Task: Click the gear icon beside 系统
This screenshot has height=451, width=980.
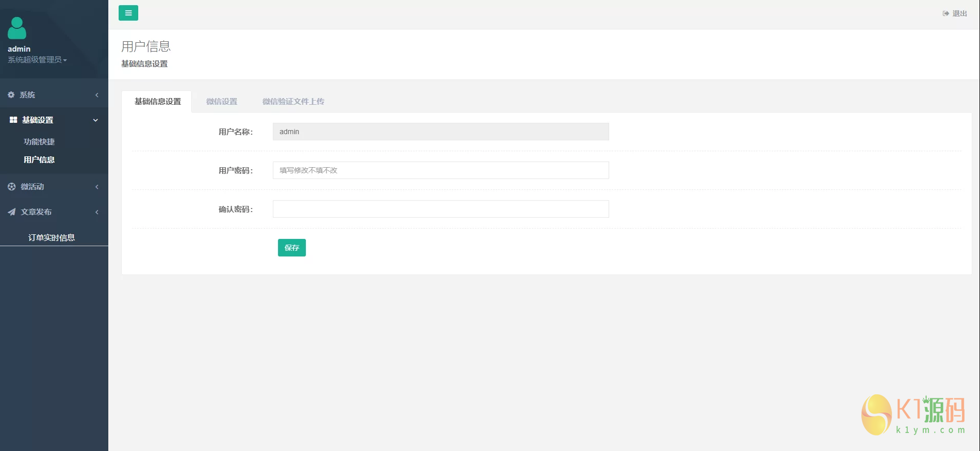Action: [x=11, y=95]
